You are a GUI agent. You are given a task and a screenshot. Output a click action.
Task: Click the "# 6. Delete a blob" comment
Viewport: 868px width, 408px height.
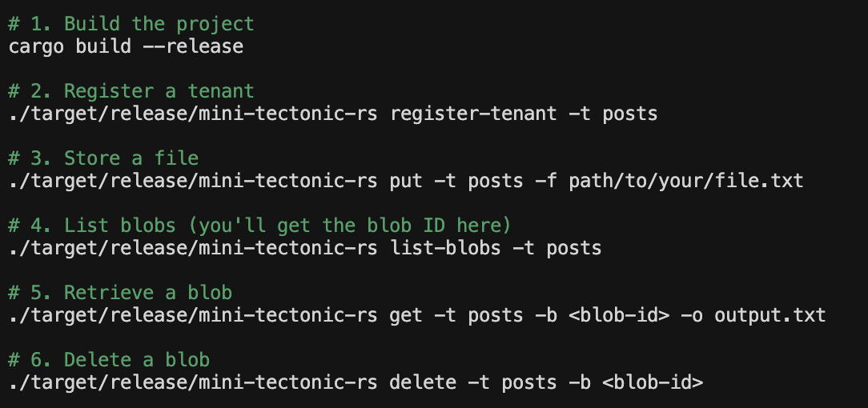109,360
